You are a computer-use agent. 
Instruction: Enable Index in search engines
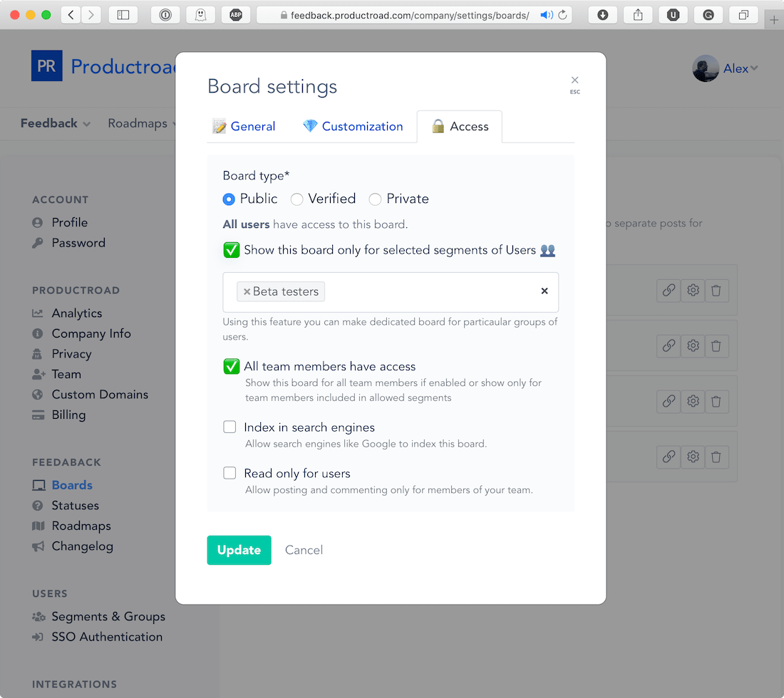pyautogui.click(x=229, y=427)
